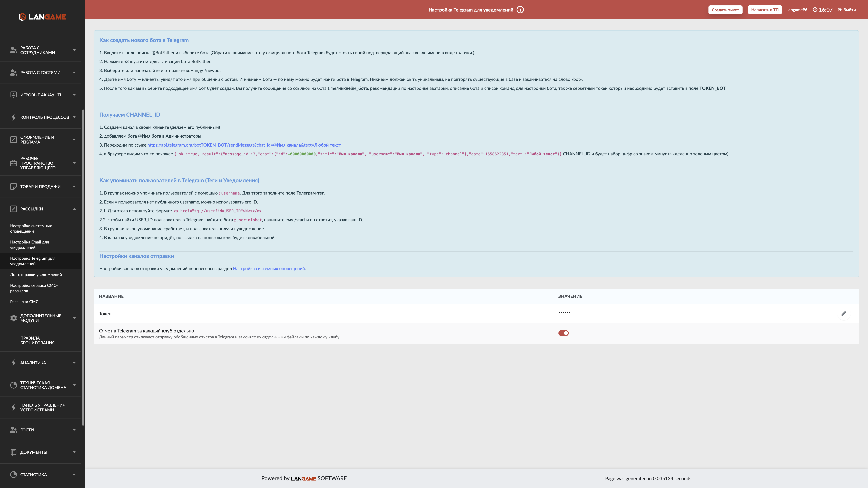Open the Настройка системных оповещений link in text
The height and width of the screenshot is (488, 868).
pos(269,268)
